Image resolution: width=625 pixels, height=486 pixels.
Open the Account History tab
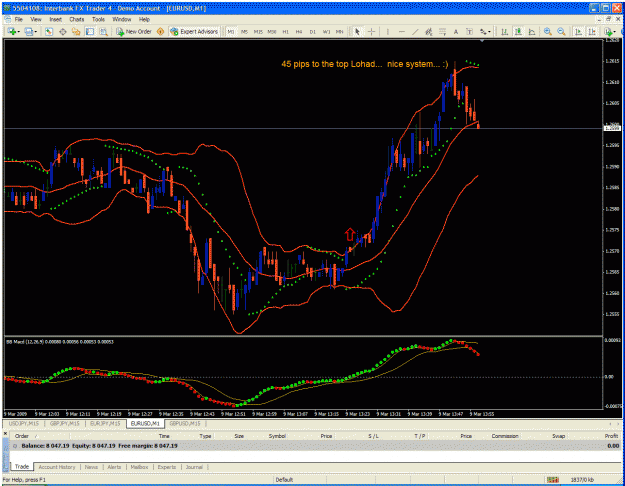[x=57, y=467]
